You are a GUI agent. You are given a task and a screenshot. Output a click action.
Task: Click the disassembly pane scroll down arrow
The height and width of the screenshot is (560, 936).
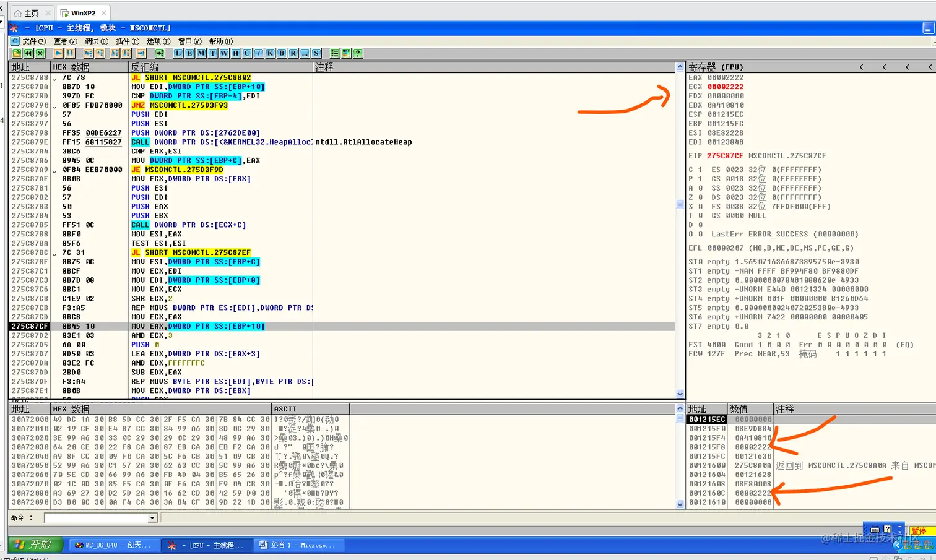[680, 394]
